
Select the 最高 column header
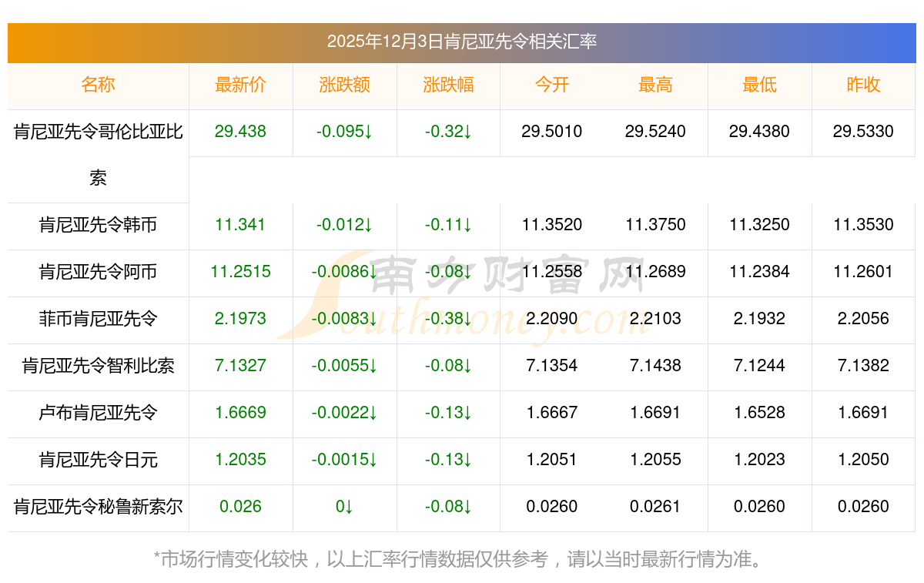[x=655, y=85]
